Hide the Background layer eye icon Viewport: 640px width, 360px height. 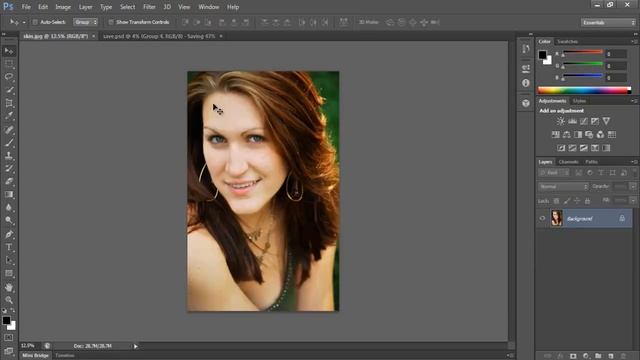[x=542, y=218]
